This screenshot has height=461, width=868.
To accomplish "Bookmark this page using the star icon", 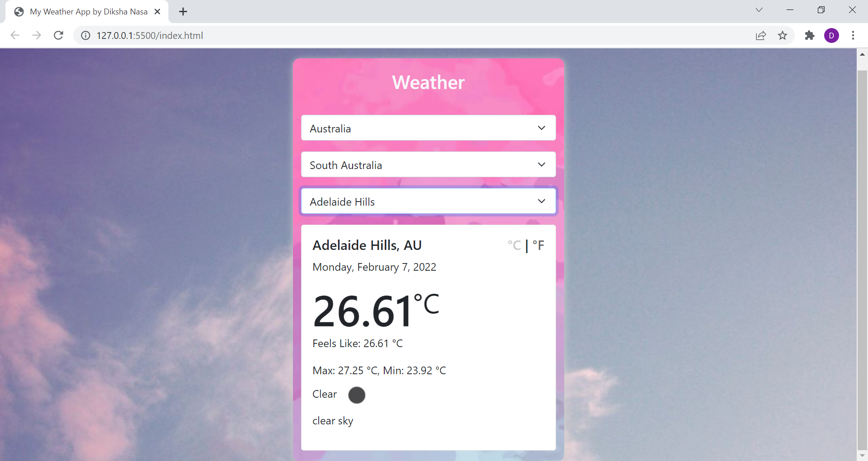I will click(x=783, y=36).
